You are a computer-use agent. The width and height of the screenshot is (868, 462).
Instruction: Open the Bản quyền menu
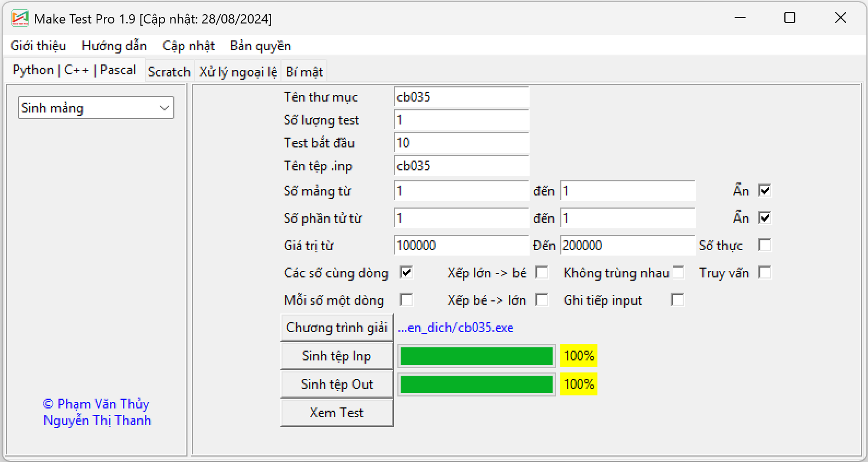[260, 46]
